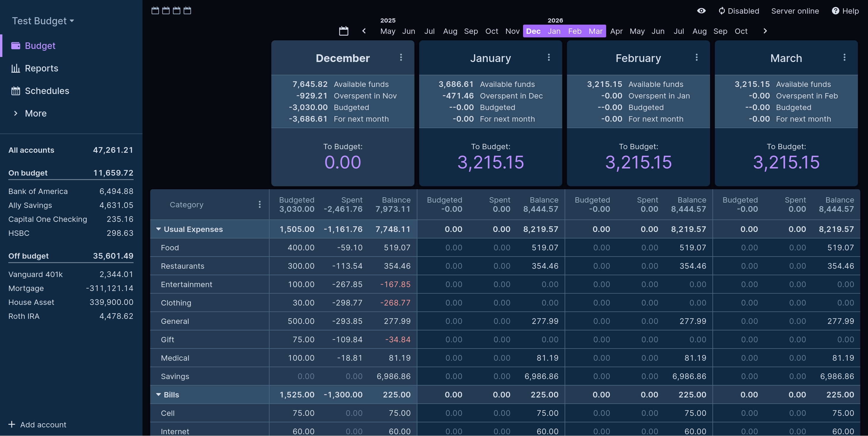Viewport: 868px width, 436px height.
Task: Click the calendar icon left of month picker
Action: pyautogui.click(x=343, y=31)
